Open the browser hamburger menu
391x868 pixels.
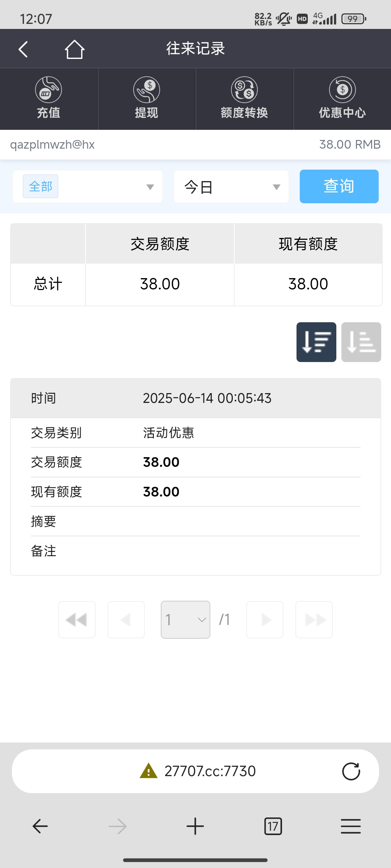350,826
